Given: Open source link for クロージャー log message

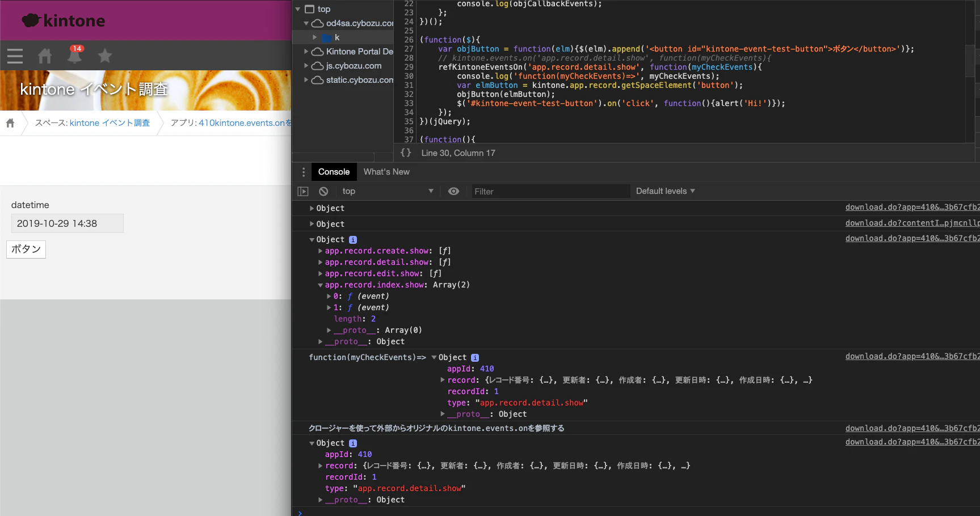Looking at the screenshot, I should pyautogui.click(x=912, y=429).
